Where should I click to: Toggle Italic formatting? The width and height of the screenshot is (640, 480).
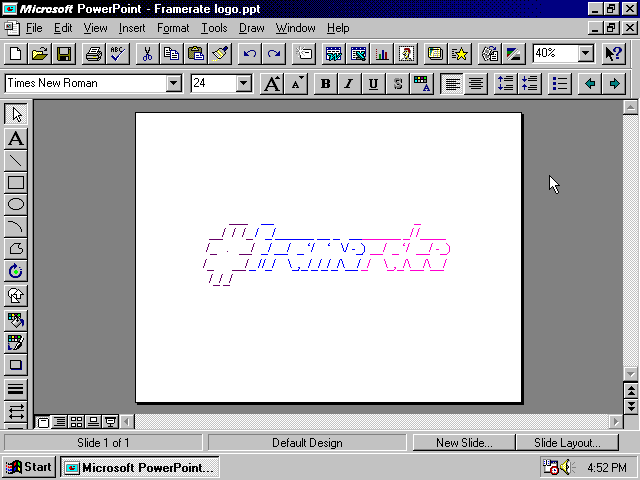click(349, 84)
